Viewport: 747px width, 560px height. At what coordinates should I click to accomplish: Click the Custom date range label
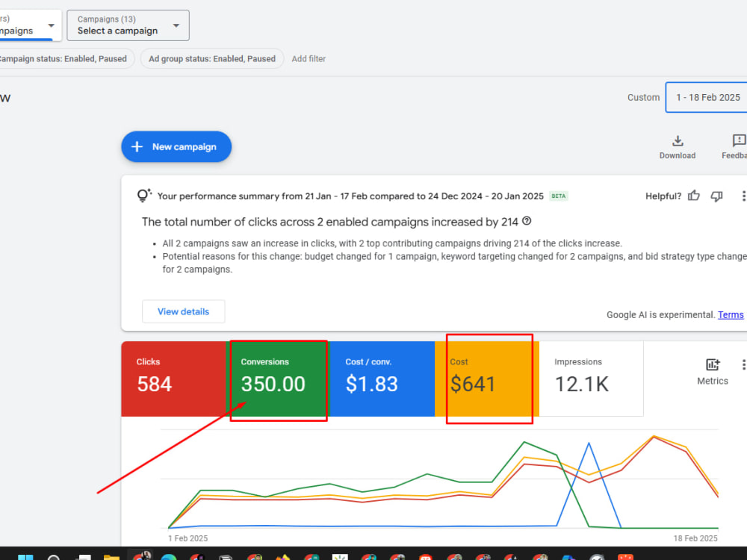click(x=644, y=97)
